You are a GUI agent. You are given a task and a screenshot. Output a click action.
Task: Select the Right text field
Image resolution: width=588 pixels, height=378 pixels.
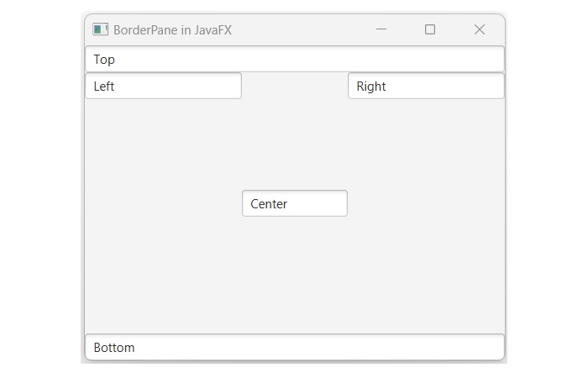coord(426,86)
